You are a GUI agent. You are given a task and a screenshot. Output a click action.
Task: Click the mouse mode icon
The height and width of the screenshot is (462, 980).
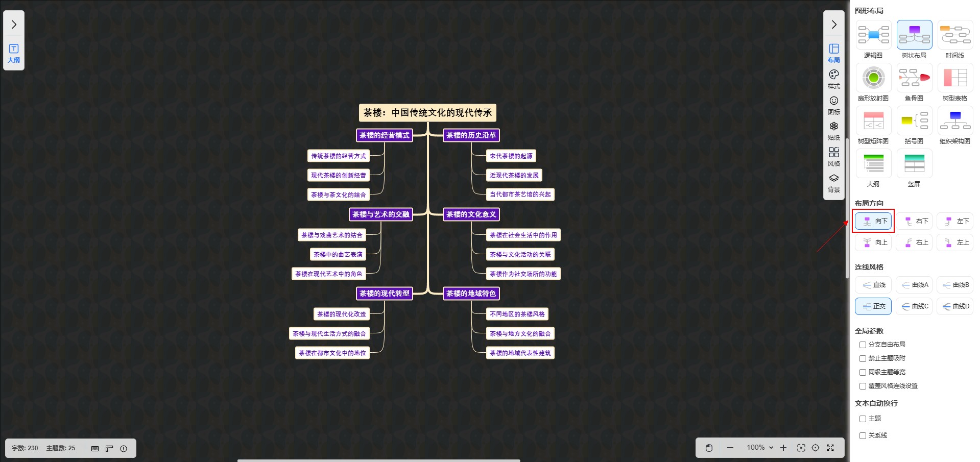pos(709,448)
